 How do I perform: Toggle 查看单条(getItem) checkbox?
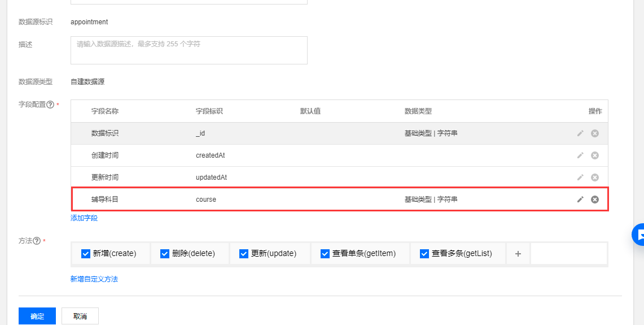pos(325,253)
